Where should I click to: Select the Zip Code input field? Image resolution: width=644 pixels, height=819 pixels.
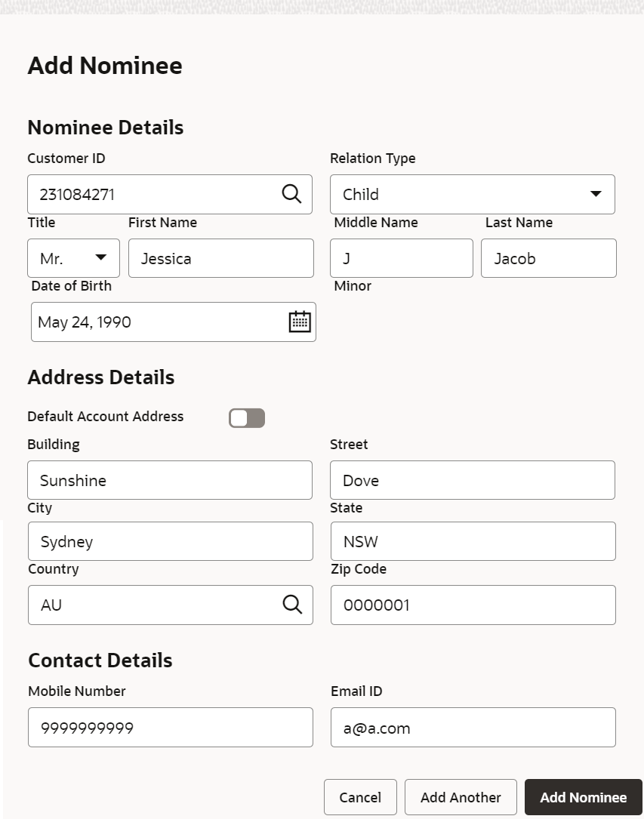[x=473, y=605]
